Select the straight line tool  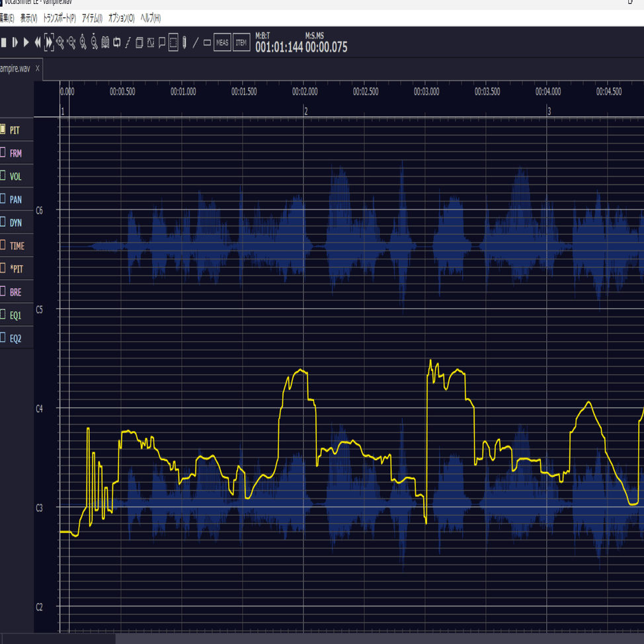pyautogui.click(x=196, y=42)
